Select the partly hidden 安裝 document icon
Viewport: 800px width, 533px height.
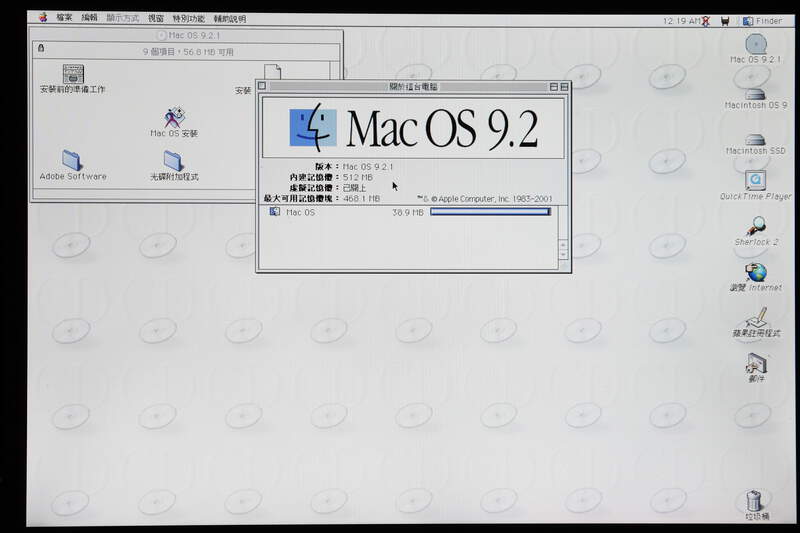click(x=272, y=72)
